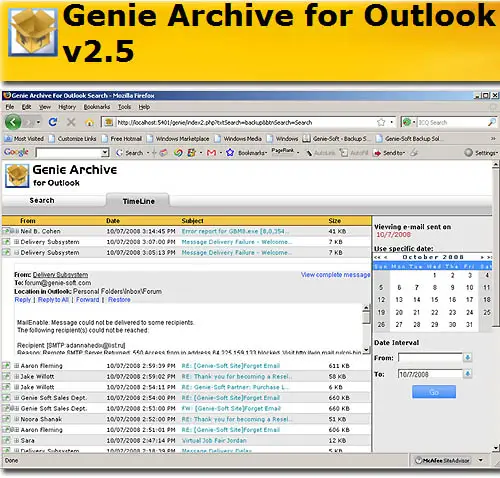Expand Sara Virtual Job Fair message
The height and width of the screenshot is (478, 500).
tap(16, 440)
